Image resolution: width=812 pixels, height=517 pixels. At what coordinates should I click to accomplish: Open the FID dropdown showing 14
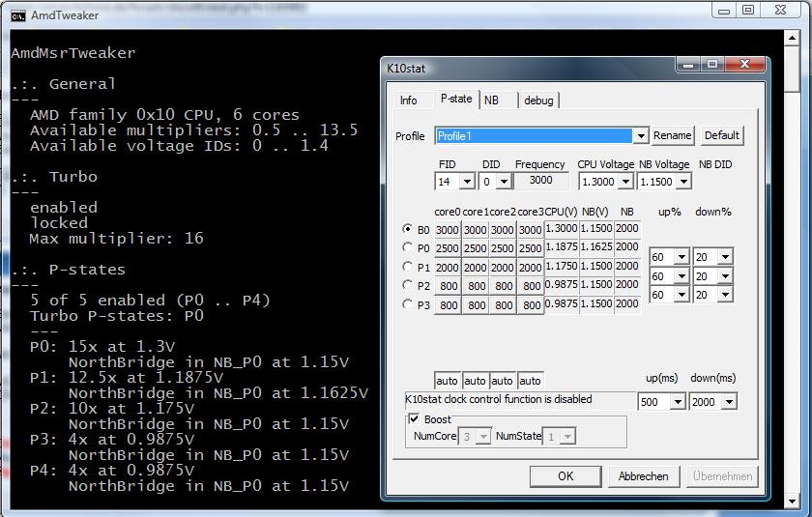[x=467, y=181]
